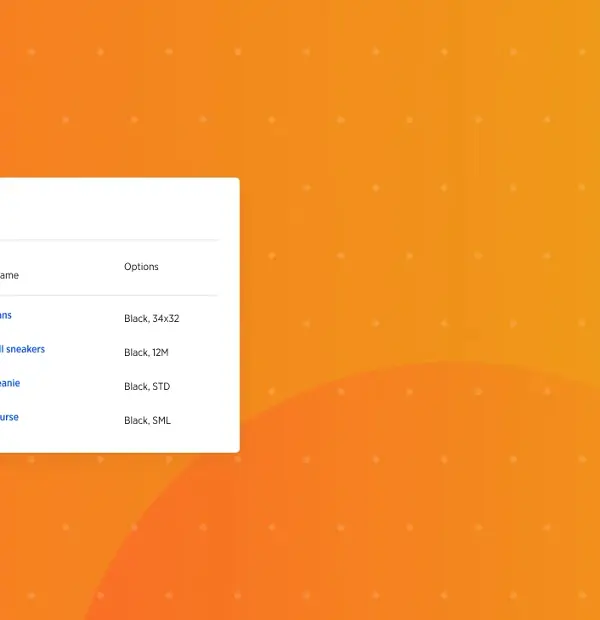Click the empty card area above the table

110,208
